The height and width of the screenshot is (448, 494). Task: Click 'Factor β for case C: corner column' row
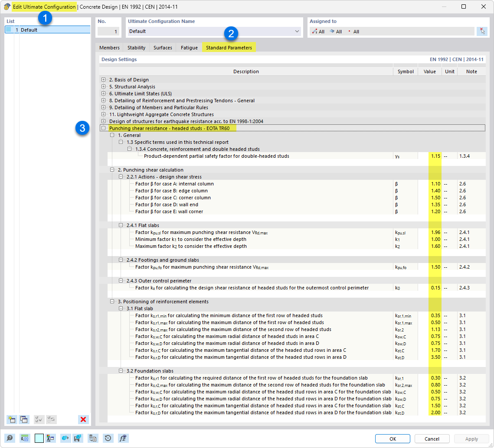click(173, 198)
